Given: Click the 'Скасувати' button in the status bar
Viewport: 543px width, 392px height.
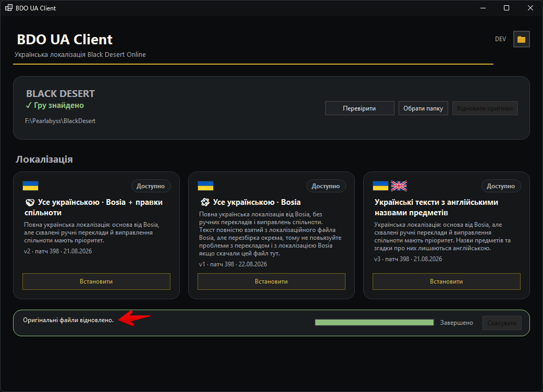Looking at the screenshot, I should pyautogui.click(x=502, y=323).
